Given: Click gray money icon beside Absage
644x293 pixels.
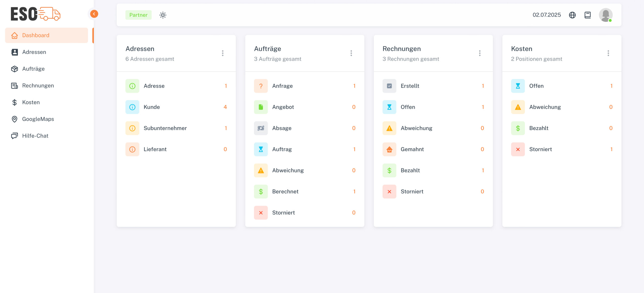Looking at the screenshot, I should pyautogui.click(x=261, y=128).
